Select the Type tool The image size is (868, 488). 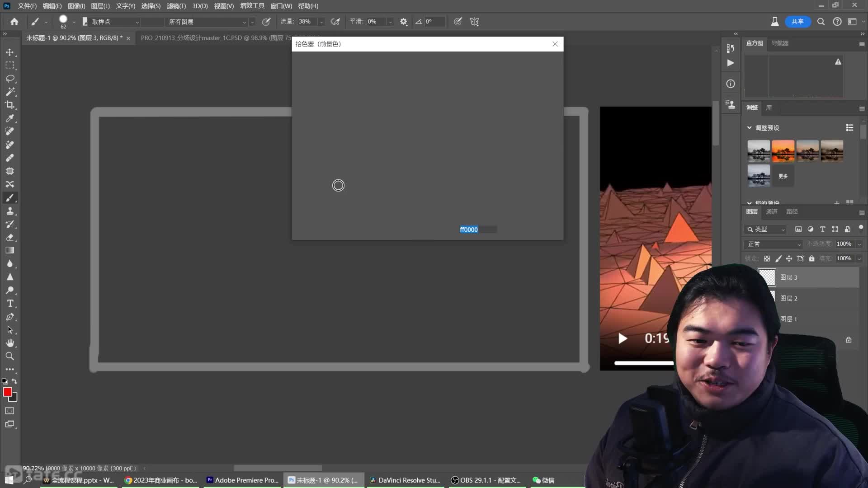coord(10,303)
